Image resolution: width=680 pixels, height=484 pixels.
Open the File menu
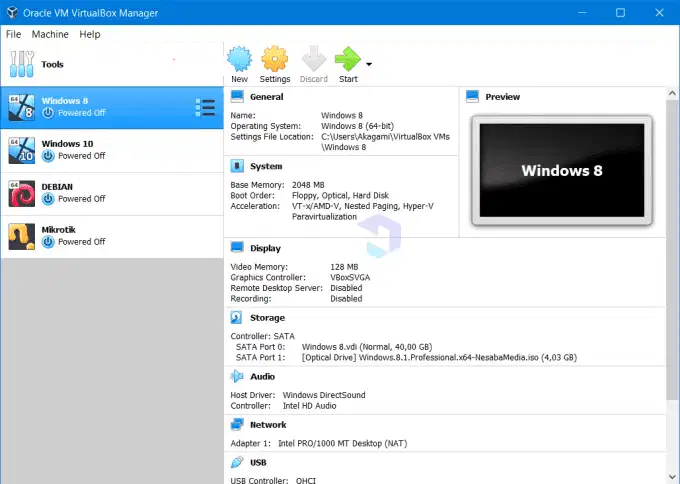(13, 34)
